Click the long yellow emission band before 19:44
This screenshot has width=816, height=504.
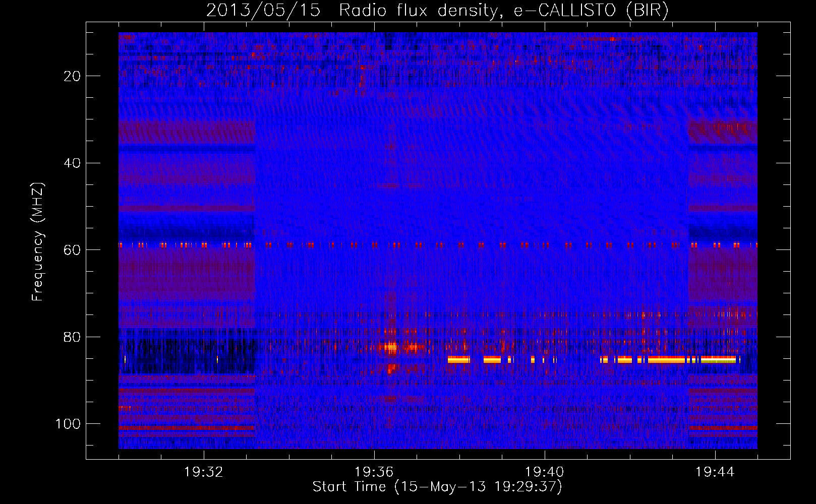[x=667, y=359]
